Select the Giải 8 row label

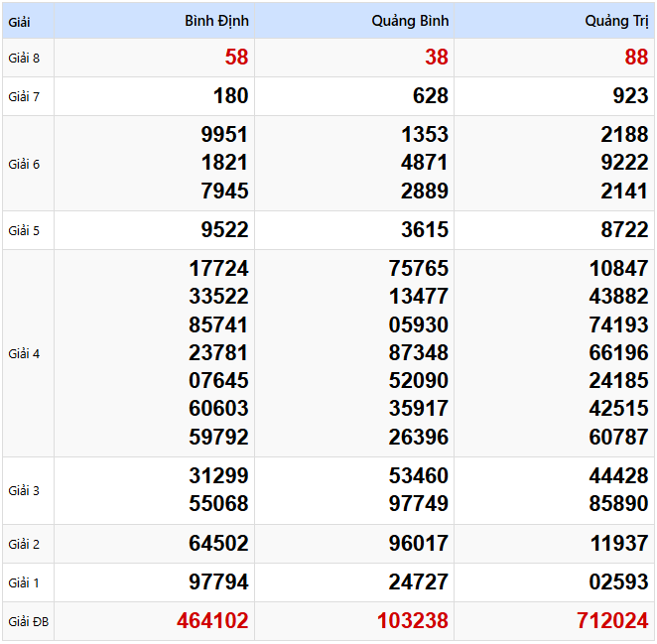coord(24,58)
